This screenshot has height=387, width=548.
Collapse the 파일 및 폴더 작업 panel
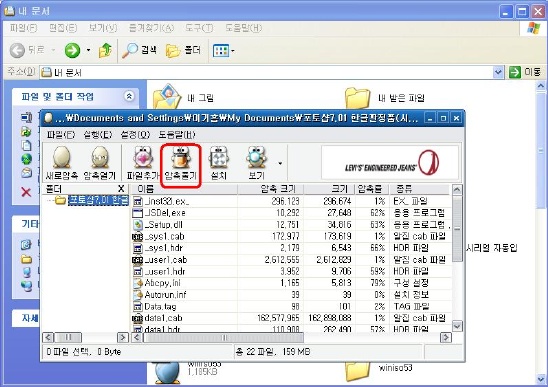pos(129,96)
